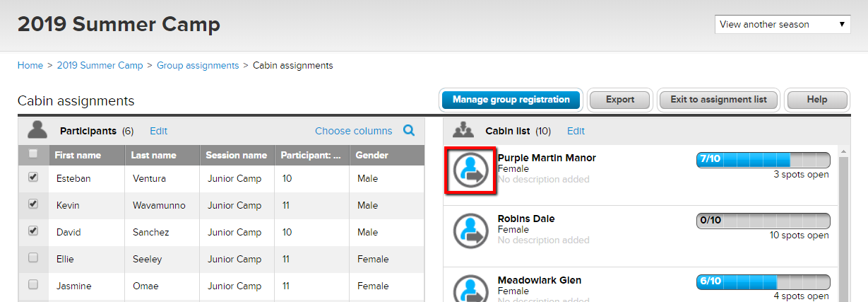Navigate to the Home breadcrumb

pos(30,65)
